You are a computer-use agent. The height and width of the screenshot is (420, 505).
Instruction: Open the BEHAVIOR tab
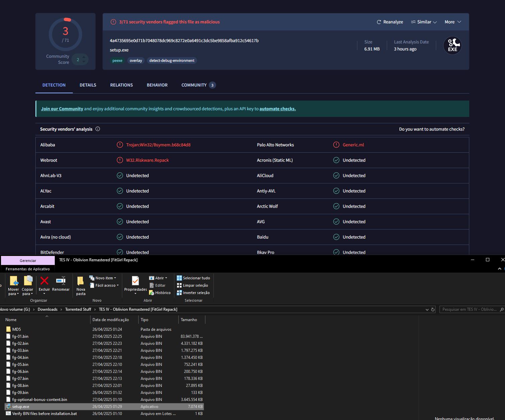tap(157, 85)
